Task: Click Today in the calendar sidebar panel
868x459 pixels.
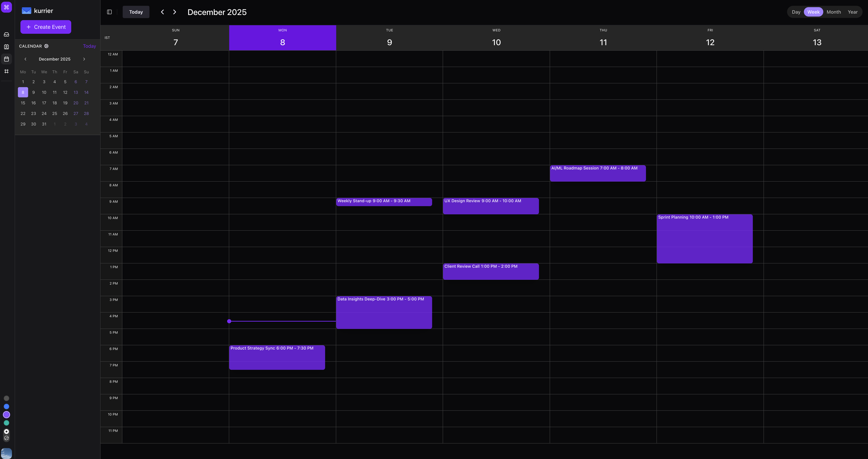Action: [89, 46]
